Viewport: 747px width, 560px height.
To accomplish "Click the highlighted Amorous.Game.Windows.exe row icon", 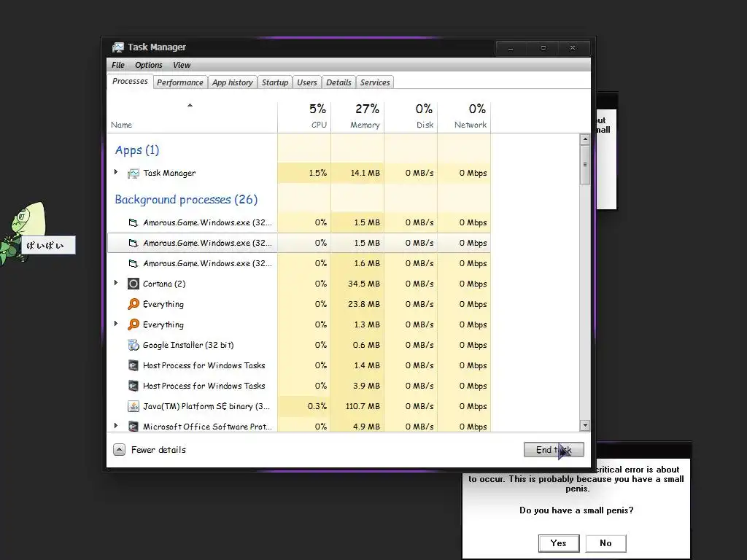I will click(x=133, y=243).
